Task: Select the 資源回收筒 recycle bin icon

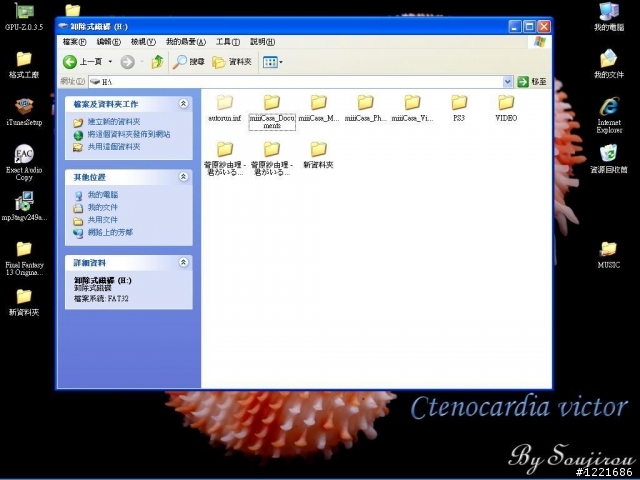Action: pos(609,159)
